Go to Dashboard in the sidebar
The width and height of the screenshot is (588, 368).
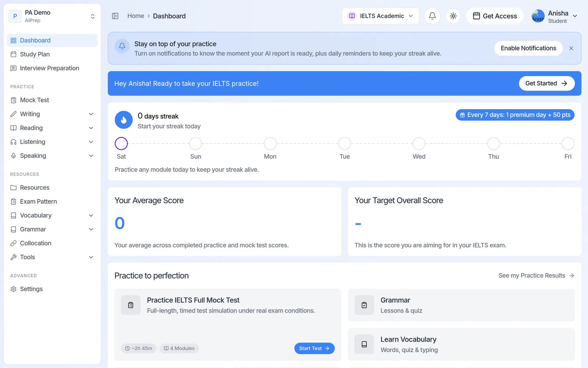point(52,40)
